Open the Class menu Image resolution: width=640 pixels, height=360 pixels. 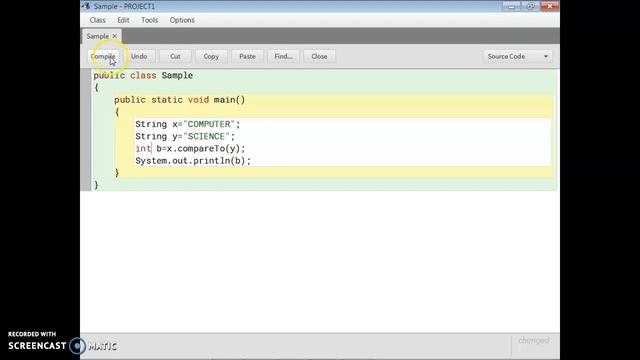pyautogui.click(x=98, y=20)
